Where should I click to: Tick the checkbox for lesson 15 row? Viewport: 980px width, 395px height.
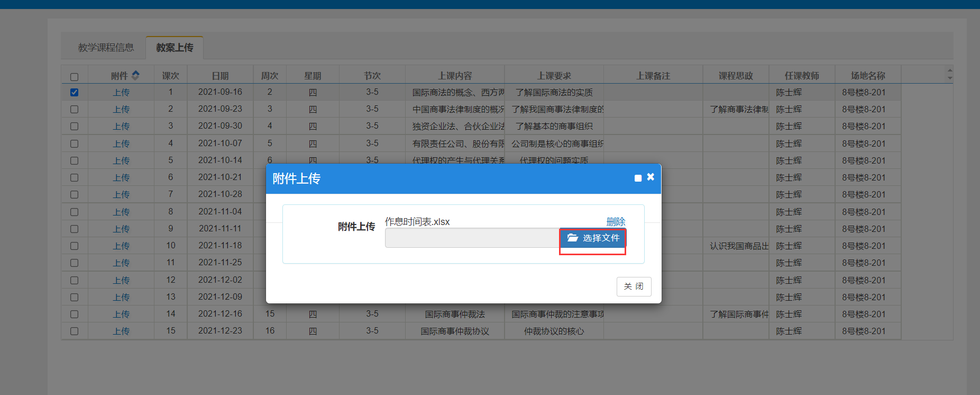pos(74,331)
